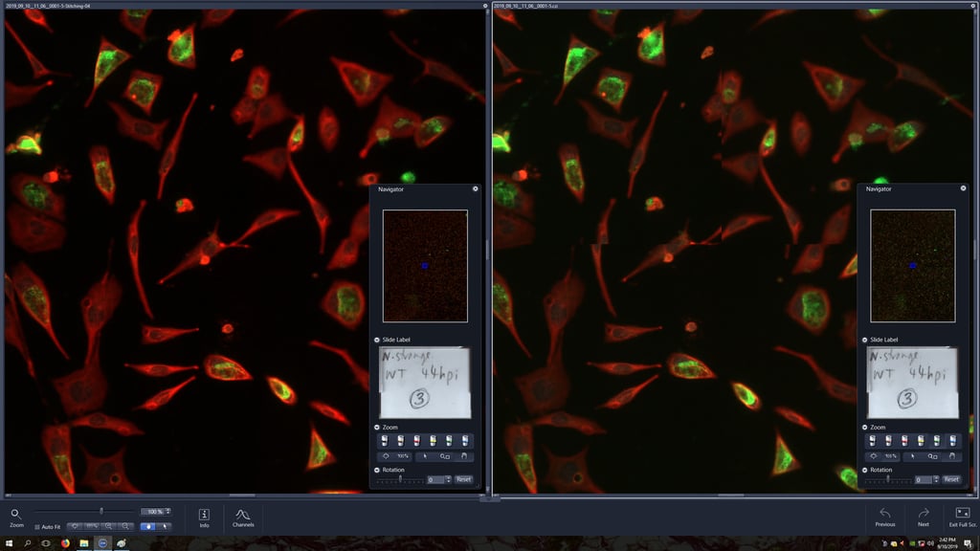Click zoom-out magnifier in bottom toolbar
Viewport: 980px width, 551px height.
tap(125, 526)
